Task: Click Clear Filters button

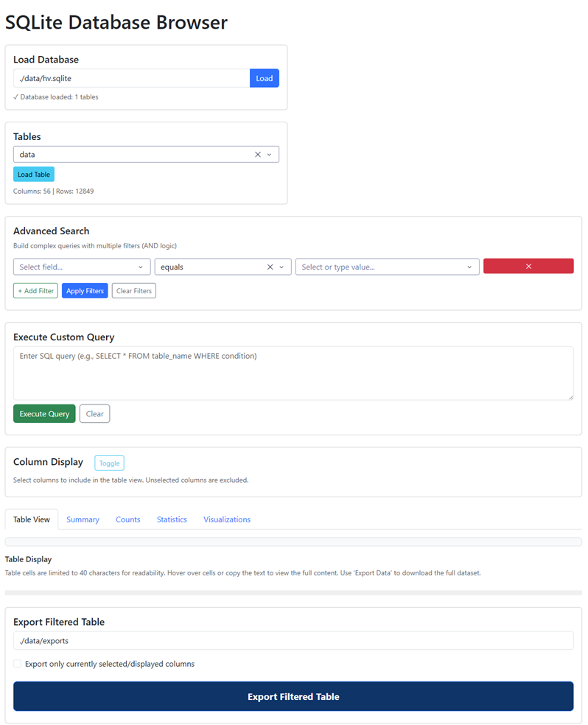Action: 134,291
